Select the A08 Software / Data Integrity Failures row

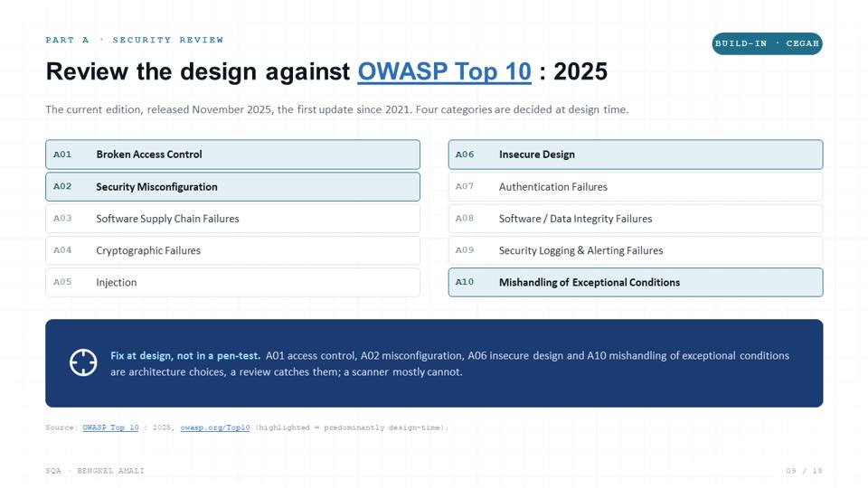pos(636,219)
